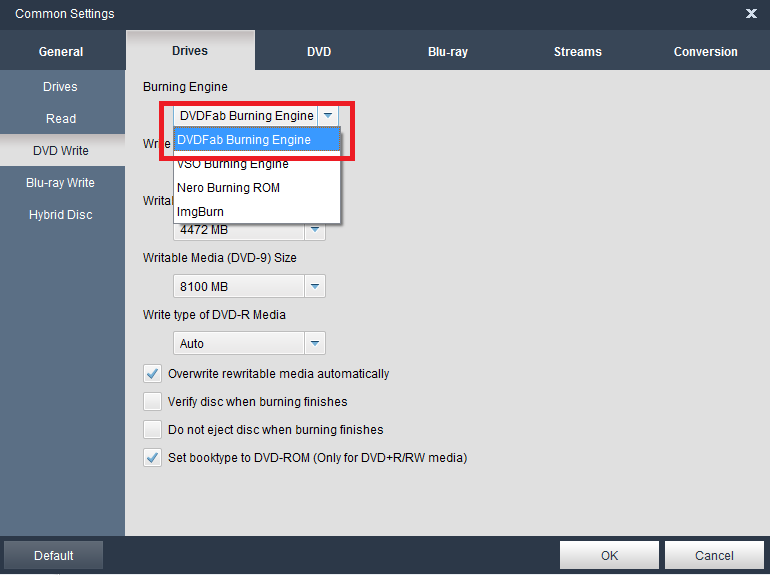Click the arrow beside the 4472 MB field
Viewport: 772px width, 575px height.
(315, 230)
